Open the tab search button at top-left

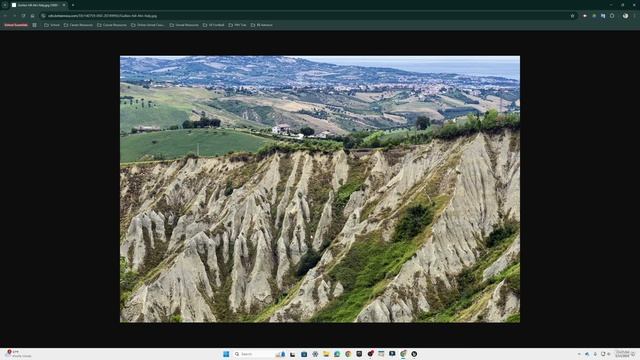[5, 5]
